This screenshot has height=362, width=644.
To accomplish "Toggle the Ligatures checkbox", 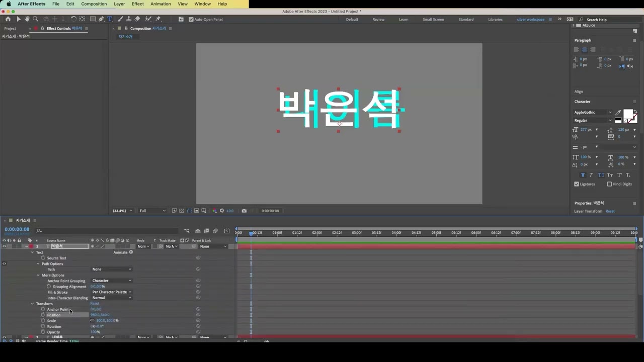I will (x=577, y=184).
